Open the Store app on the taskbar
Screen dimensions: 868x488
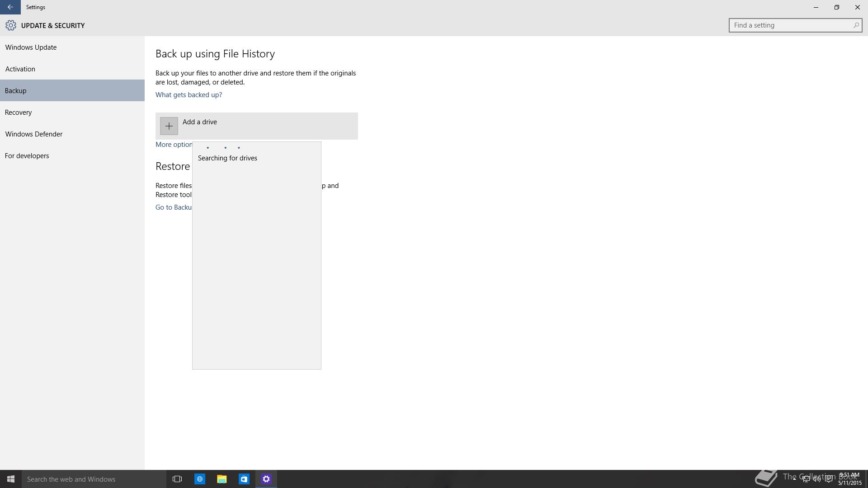244,479
